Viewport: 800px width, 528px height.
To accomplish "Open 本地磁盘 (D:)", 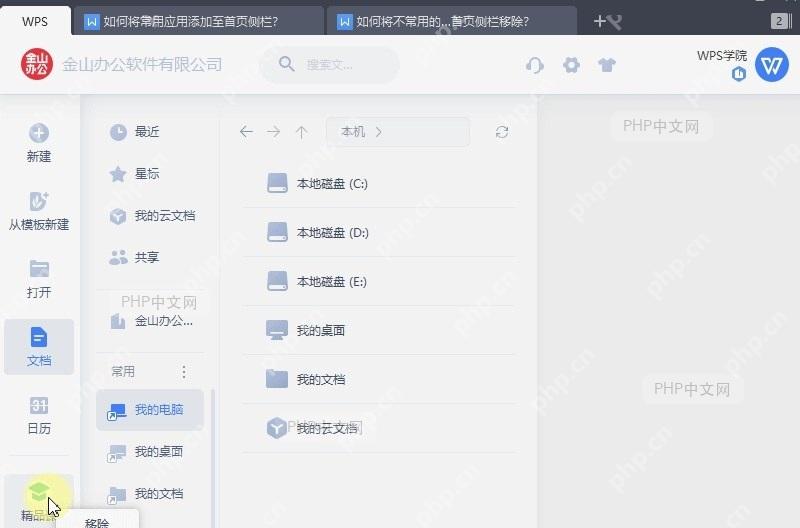I will coord(379,232).
